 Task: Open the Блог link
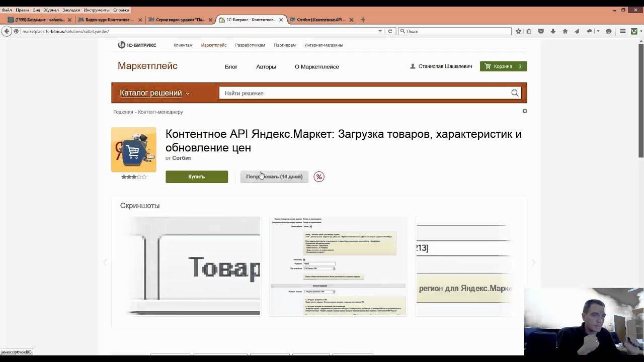pyautogui.click(x=231, y=66)
